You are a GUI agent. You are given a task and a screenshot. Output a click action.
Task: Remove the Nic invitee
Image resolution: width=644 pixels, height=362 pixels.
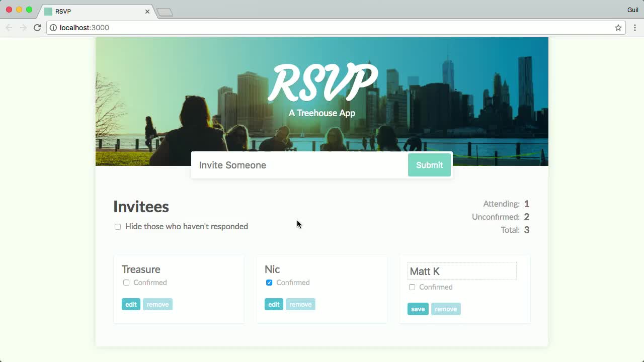300,304
